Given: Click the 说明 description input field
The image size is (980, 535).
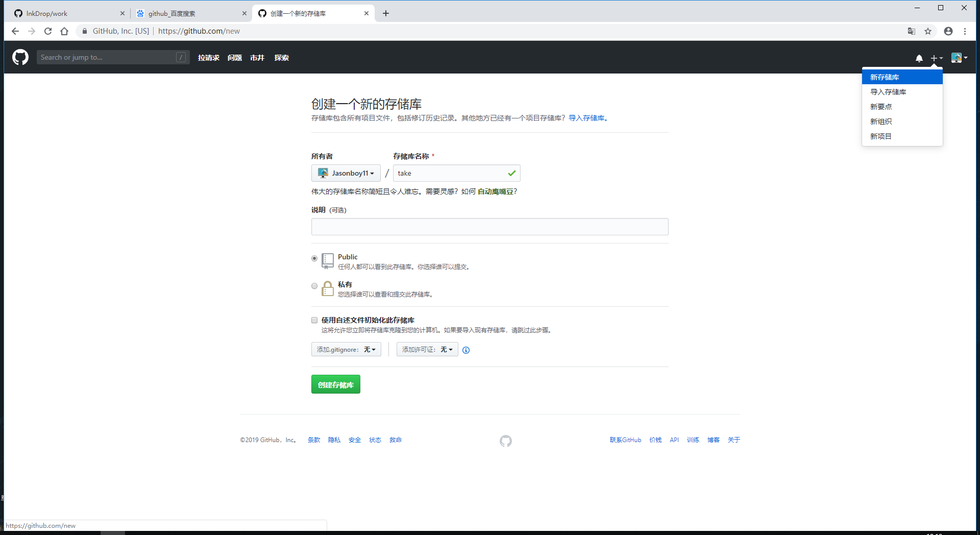Looking at the screenshot, I should tap(490, 227).
